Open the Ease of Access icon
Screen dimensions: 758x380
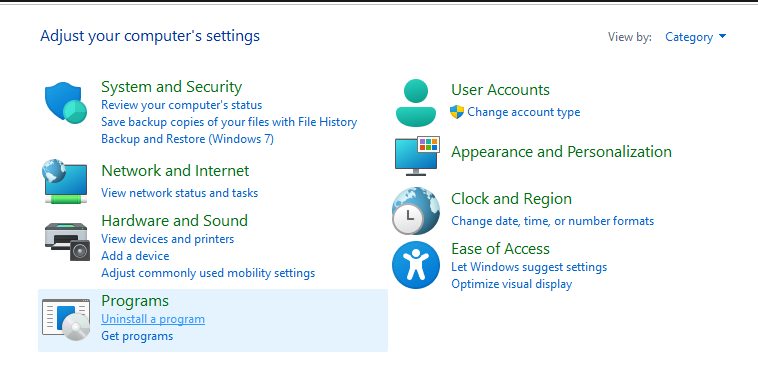click(416, 265)
